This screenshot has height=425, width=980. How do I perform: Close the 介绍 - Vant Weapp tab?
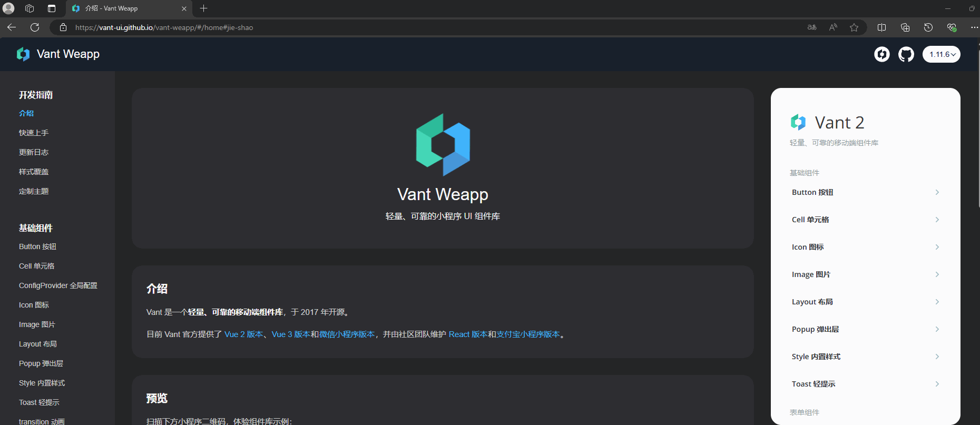coord(184,8)
